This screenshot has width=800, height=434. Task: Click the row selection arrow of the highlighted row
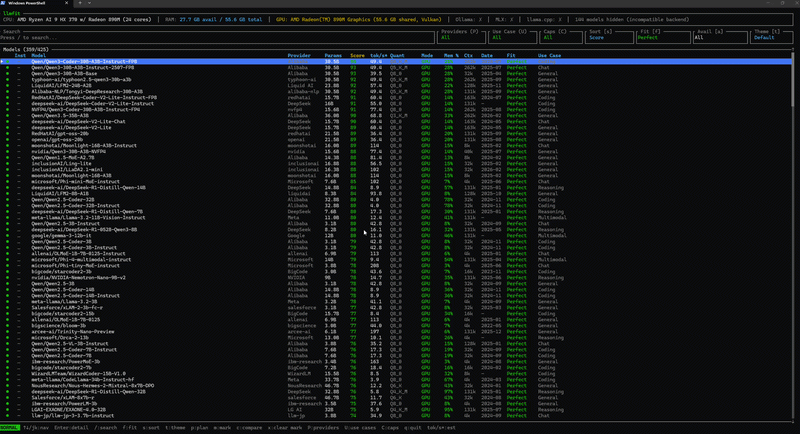tap(2, 62)
